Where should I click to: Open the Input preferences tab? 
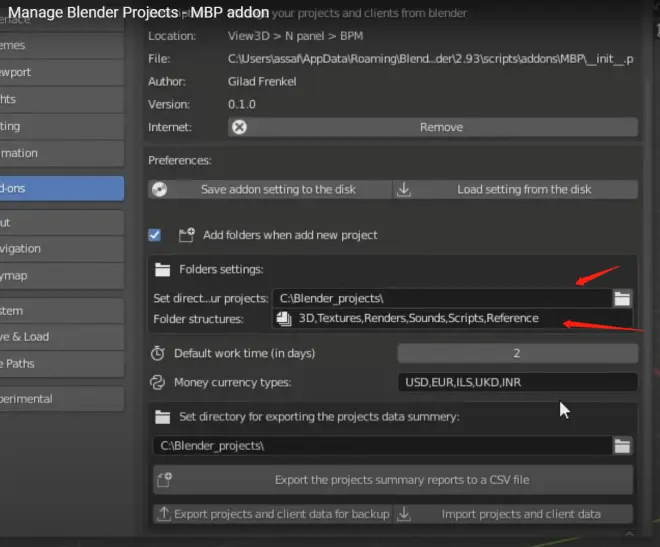(x=62, y=223)
